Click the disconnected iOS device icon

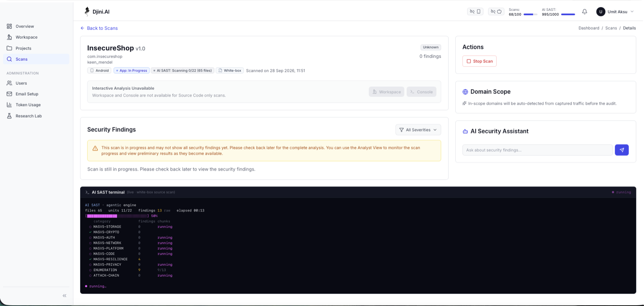coord(496,12)
